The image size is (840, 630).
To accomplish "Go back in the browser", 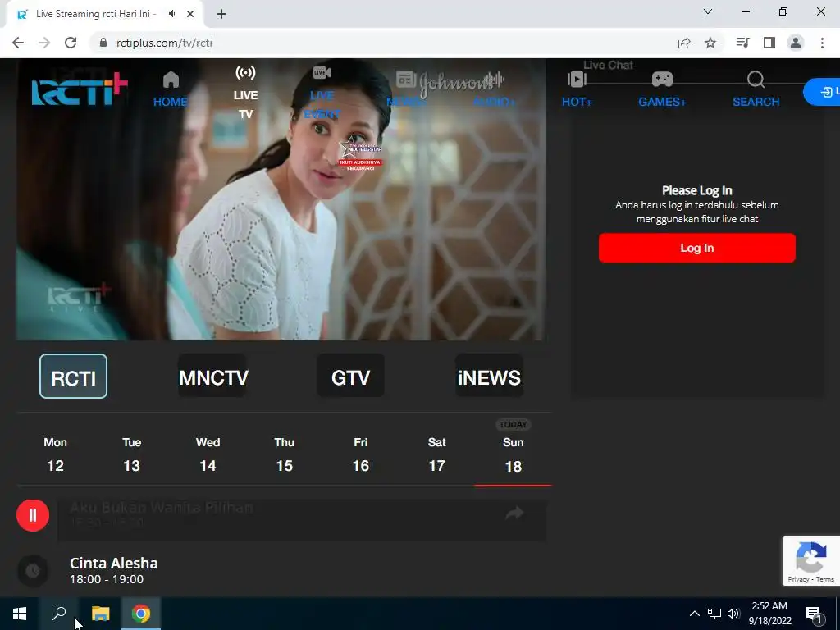I will (18, 43).
